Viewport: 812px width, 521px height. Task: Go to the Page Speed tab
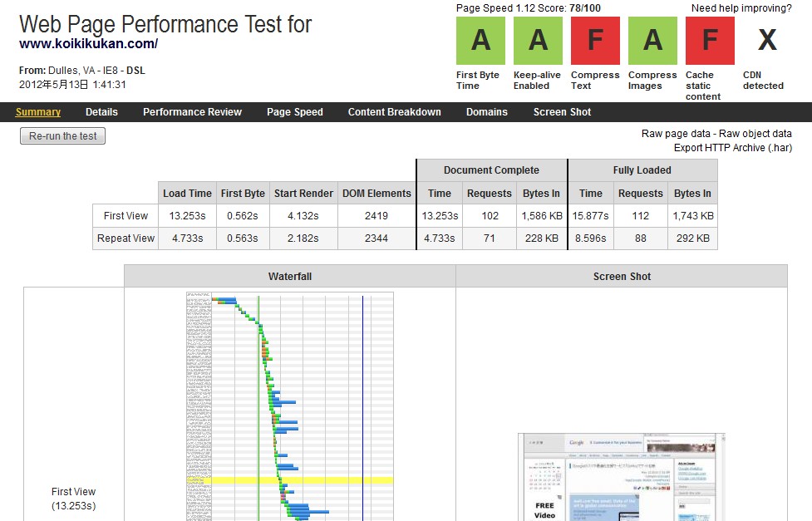[x=295, y=112]
